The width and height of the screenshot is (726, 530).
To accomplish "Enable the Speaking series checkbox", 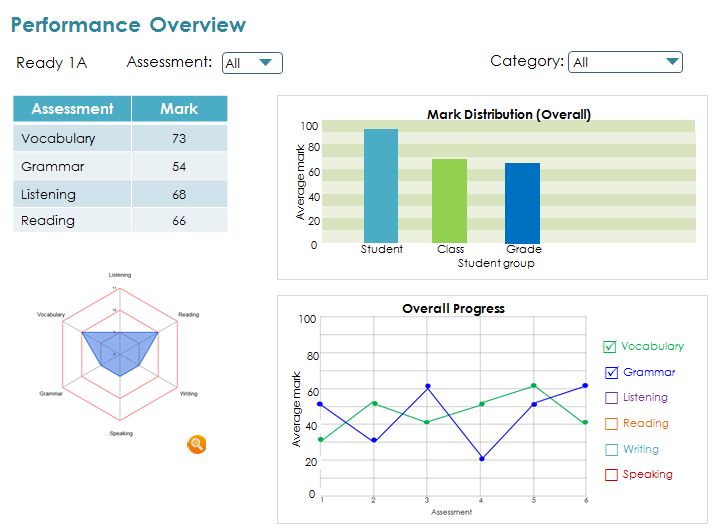I will [x=611, y=475].
